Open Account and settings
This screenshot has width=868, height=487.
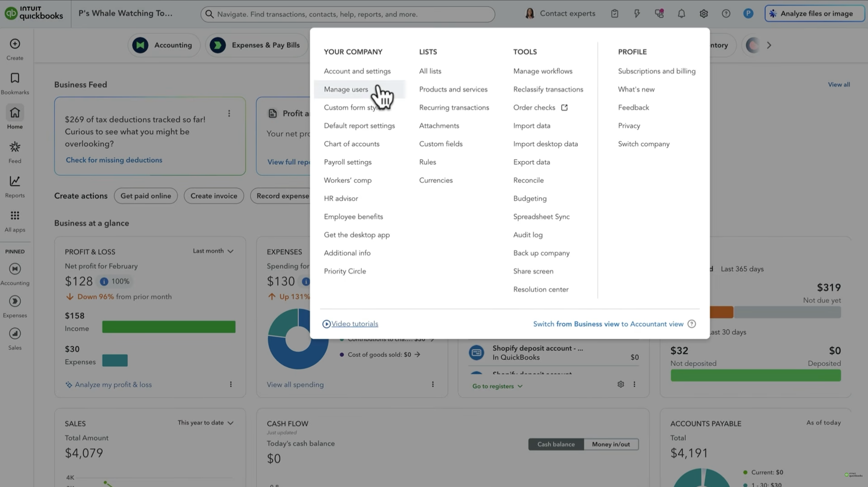357,71
